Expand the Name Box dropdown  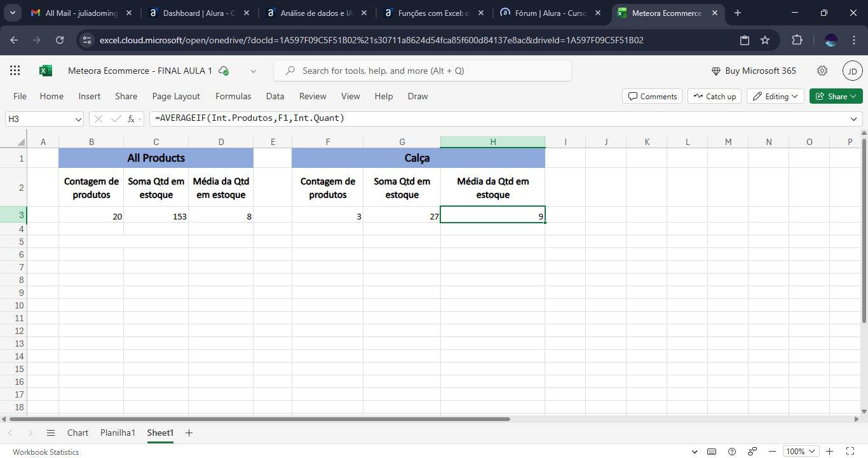(78, 119)
